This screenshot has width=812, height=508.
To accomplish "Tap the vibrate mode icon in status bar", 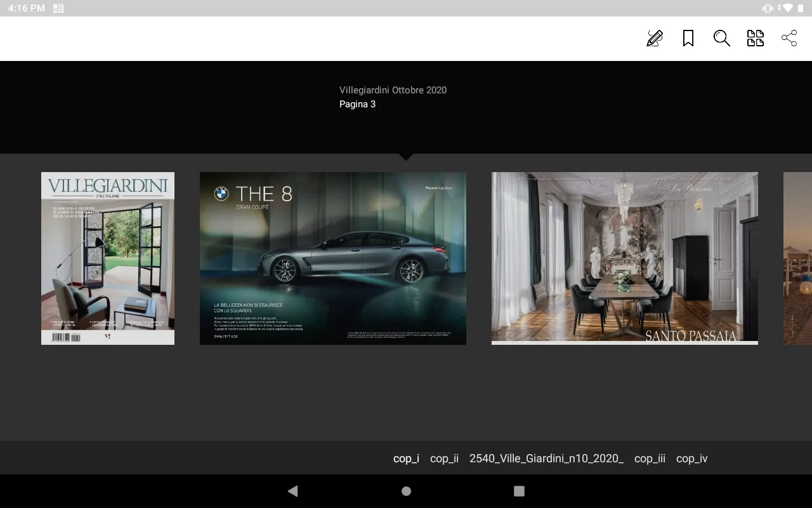I will [768, 8].
